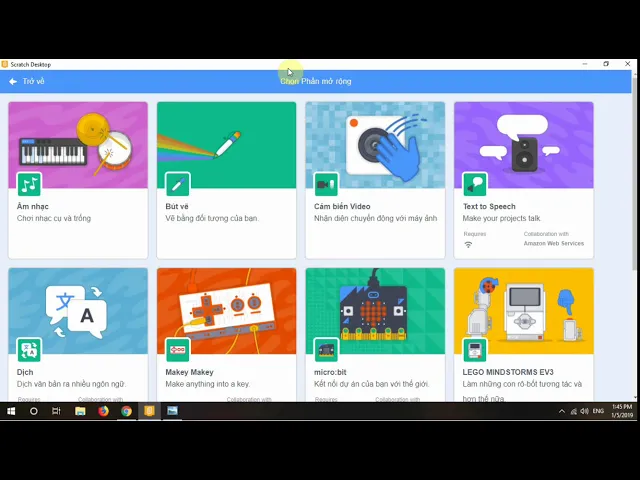640x480 pixels.
Task: Open the Windows Start menu
Action: (11, 411)
